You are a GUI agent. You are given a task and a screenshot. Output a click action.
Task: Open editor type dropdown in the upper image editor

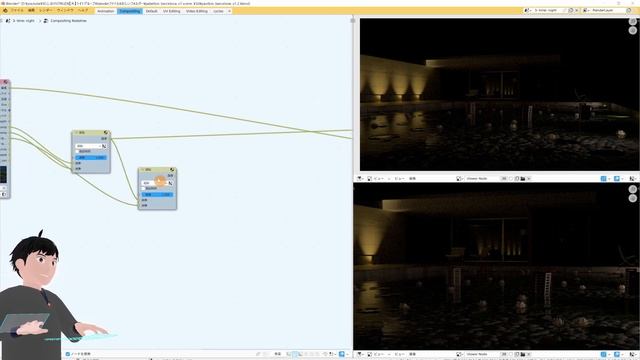360,179
